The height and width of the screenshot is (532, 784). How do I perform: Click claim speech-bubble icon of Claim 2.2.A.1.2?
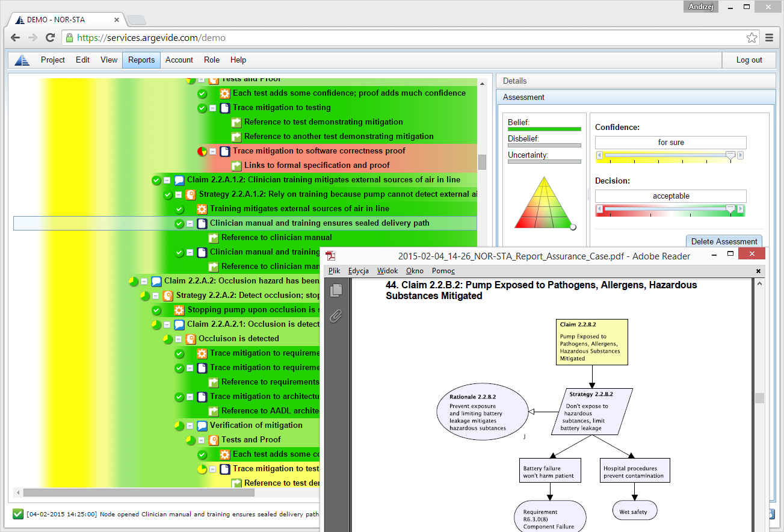point(179,180)
